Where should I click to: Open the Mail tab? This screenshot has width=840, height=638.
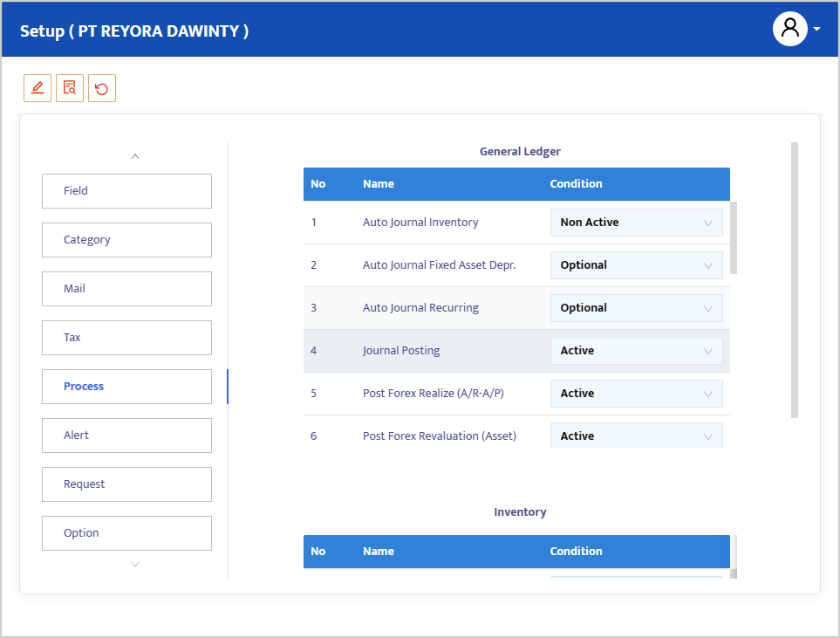click(127, 288)
